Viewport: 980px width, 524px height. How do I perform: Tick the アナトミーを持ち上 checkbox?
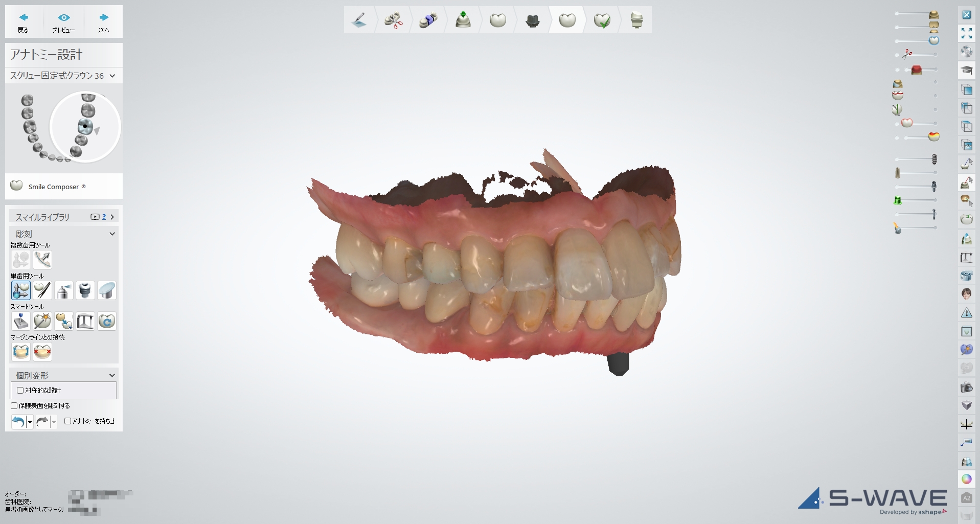[67, 421]
